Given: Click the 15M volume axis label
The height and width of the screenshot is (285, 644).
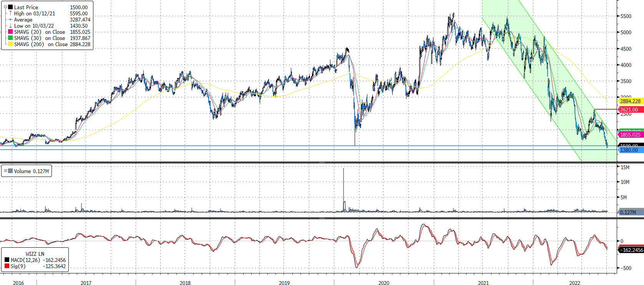Looking at the screenshot, I should point(625,167).
